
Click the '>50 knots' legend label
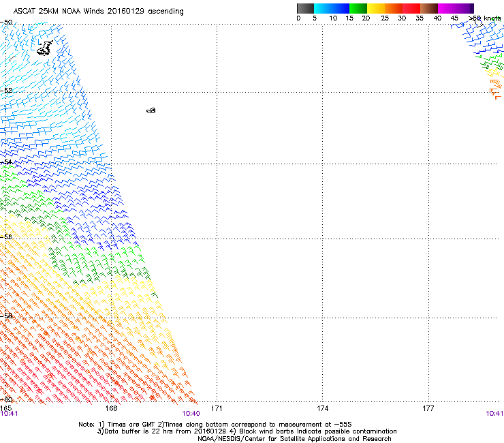[x=485, y=18]
